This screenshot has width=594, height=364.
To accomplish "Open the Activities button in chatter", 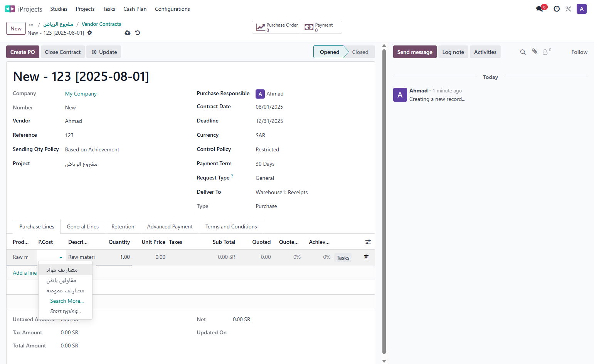I will pyautogui.click(x=485, y=52).
